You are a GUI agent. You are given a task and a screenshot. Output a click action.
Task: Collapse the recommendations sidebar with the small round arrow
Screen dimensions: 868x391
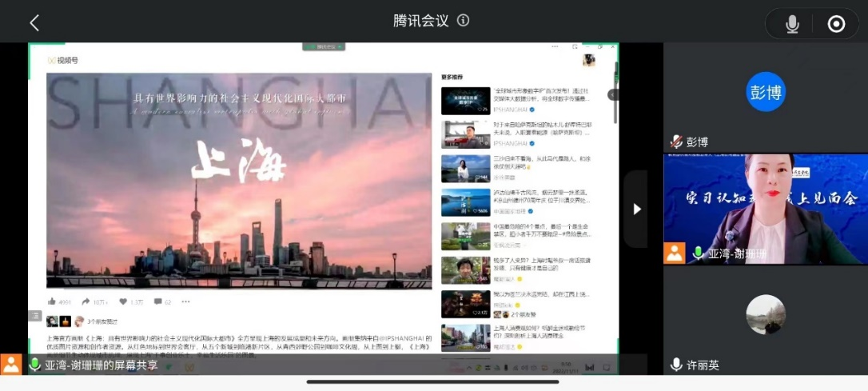pos(613,94)
